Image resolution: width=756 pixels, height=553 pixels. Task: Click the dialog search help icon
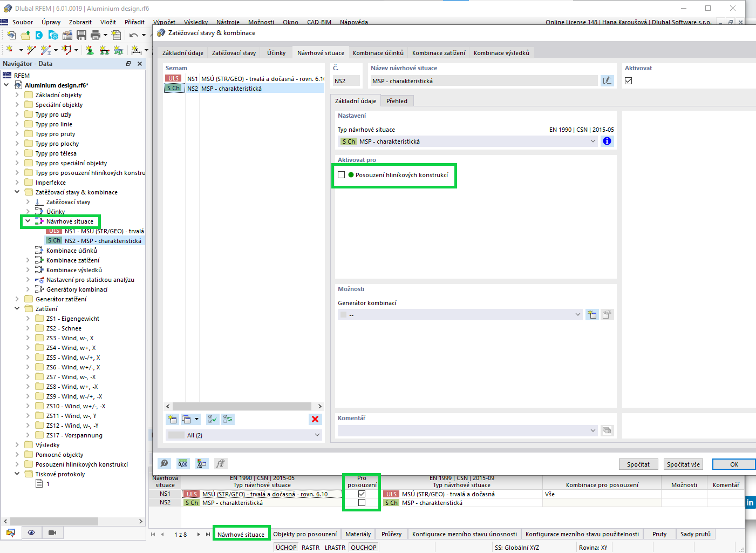pos(165,463)
